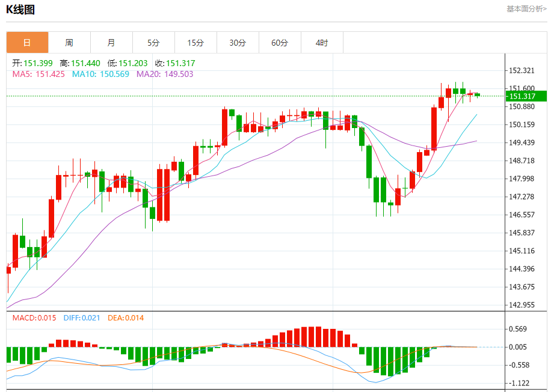Click the tallest red MACD histogram bar

[318, 337]
